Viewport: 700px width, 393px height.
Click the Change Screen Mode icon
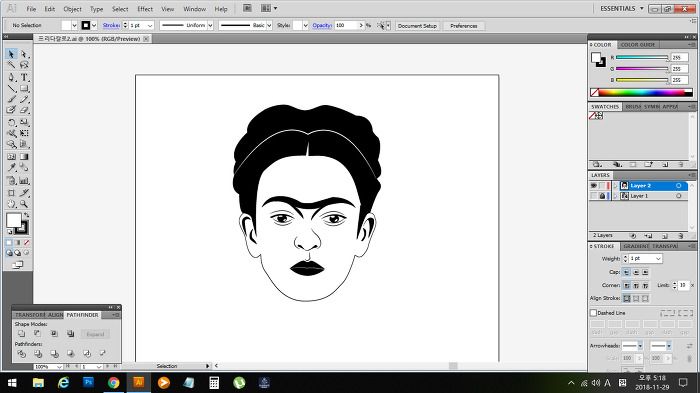pos(17,265)
